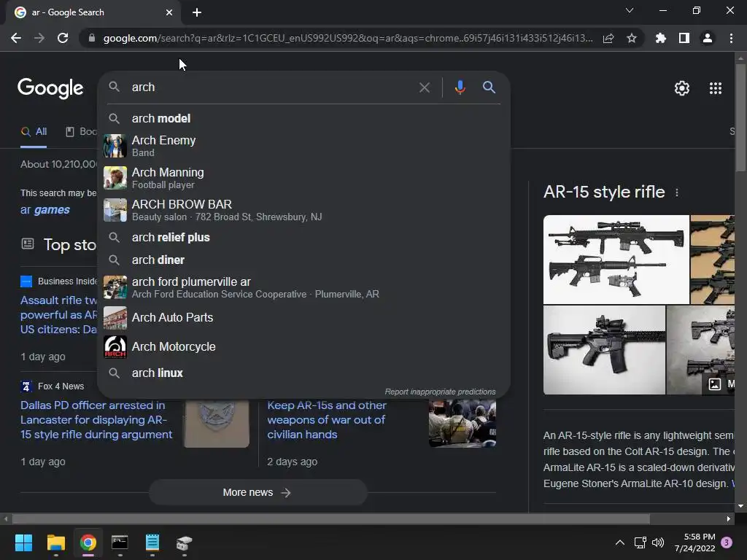This screenshot has height=560, width=747.
Task: Toggle Chrome side panel
Action: point(684,38)
